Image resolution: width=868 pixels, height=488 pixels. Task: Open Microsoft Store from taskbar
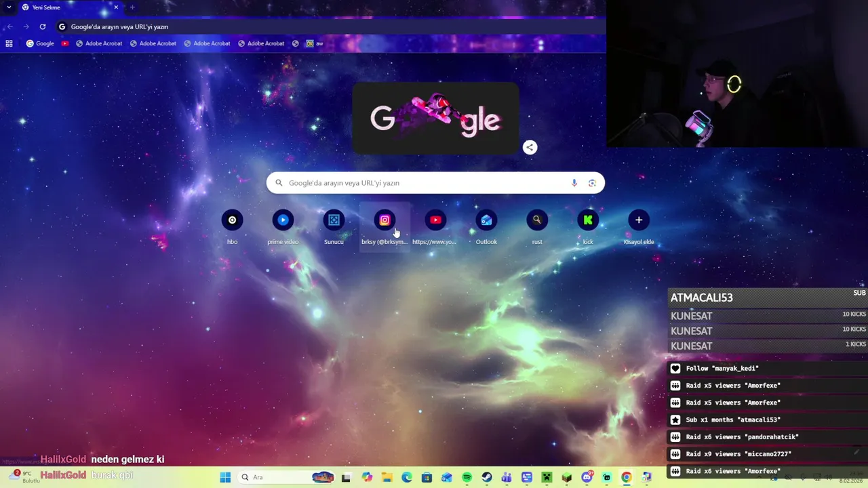click(x=427, y=477)
